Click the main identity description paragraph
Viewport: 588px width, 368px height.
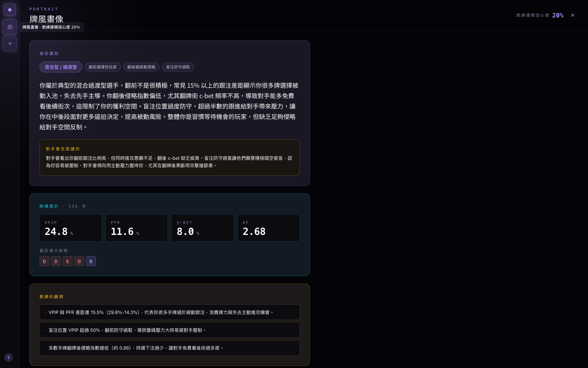(x=169, y=106)
